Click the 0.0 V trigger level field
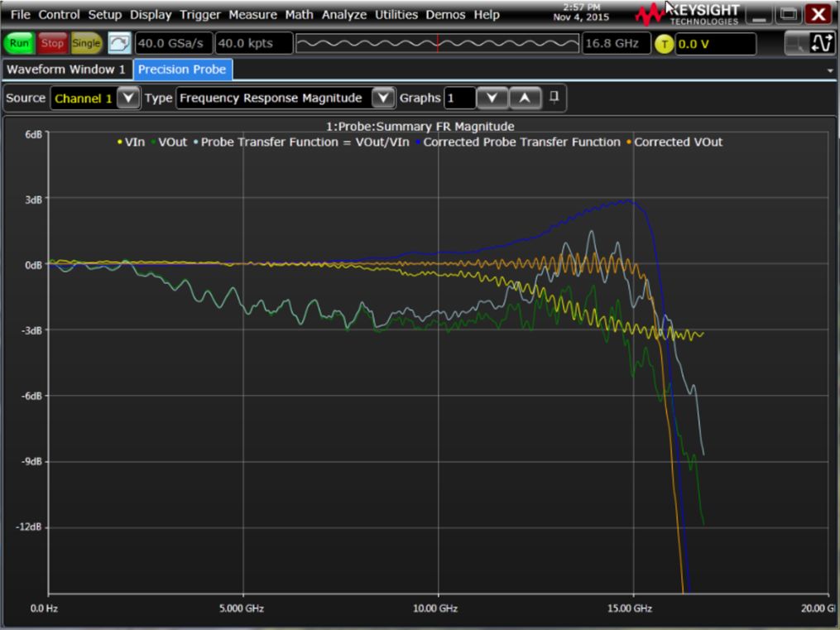 715,44
